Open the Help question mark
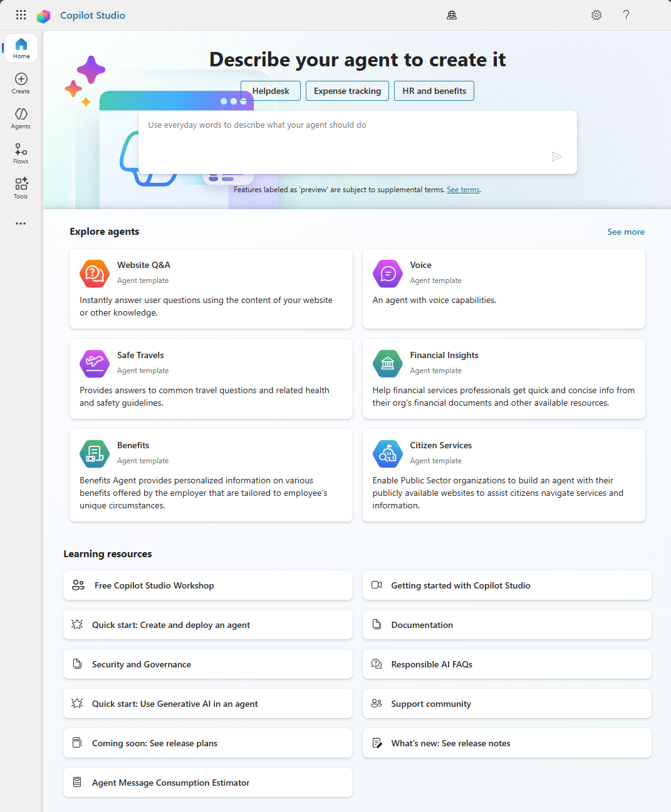Viewport: 671px width, 812px height. [626, 14]
